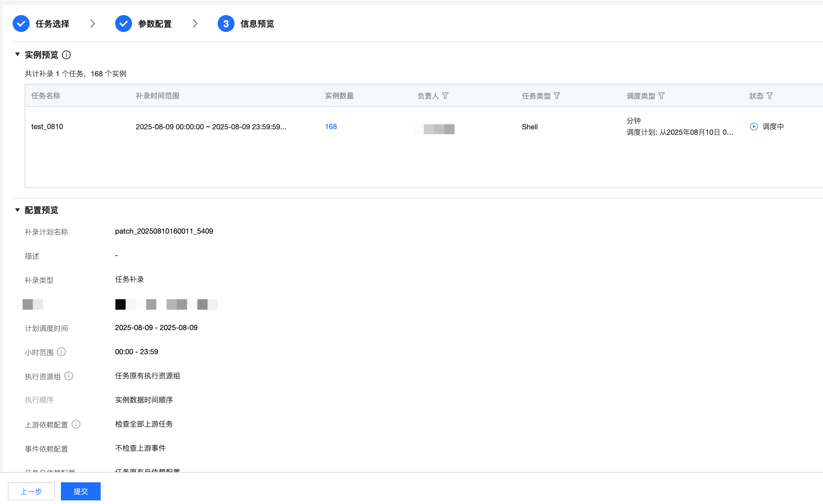Click the 上一步 button
823x504 pixels.
tap(31, 491)
